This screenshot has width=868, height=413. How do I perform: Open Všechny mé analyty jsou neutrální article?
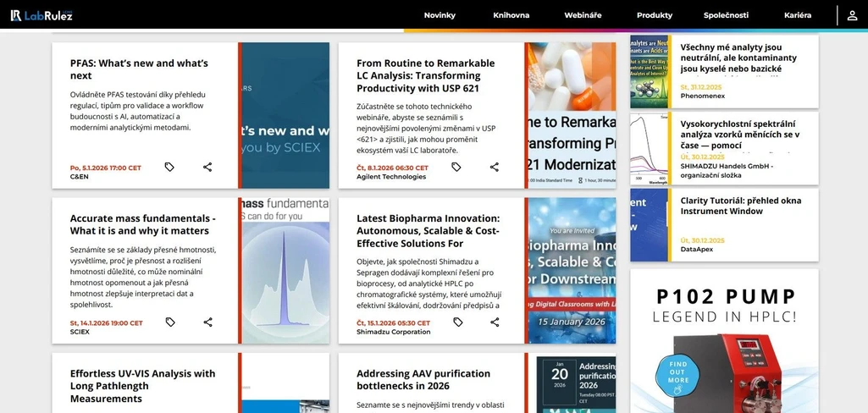738,58
